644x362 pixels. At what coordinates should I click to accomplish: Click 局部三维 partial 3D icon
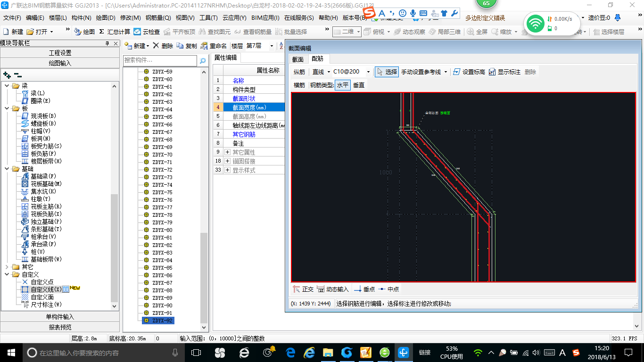(432, 32)
